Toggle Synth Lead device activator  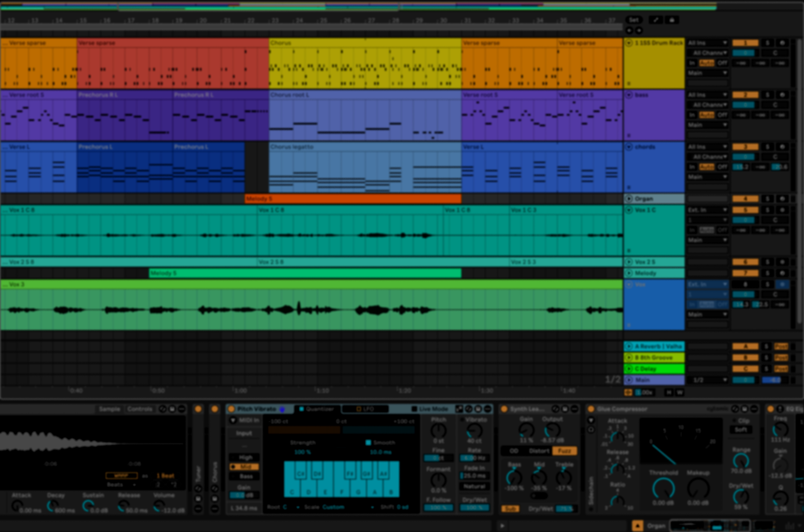point(504,409)
